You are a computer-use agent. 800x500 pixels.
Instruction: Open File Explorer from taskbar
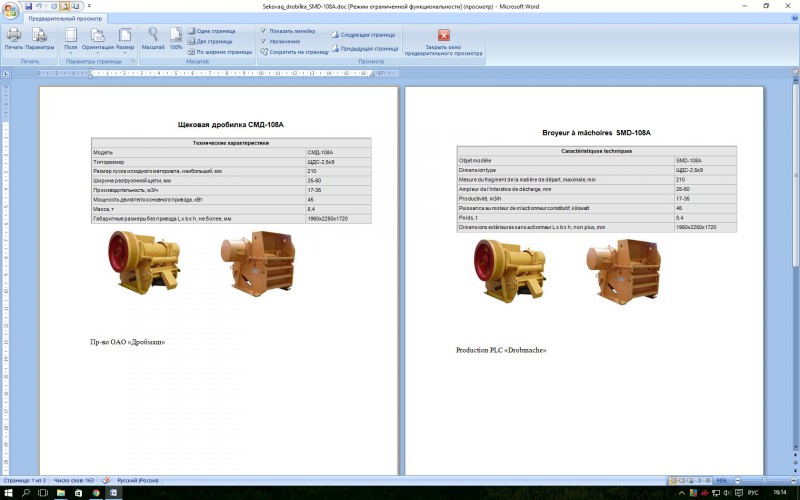pyautogui.click(x=61, y=493)
